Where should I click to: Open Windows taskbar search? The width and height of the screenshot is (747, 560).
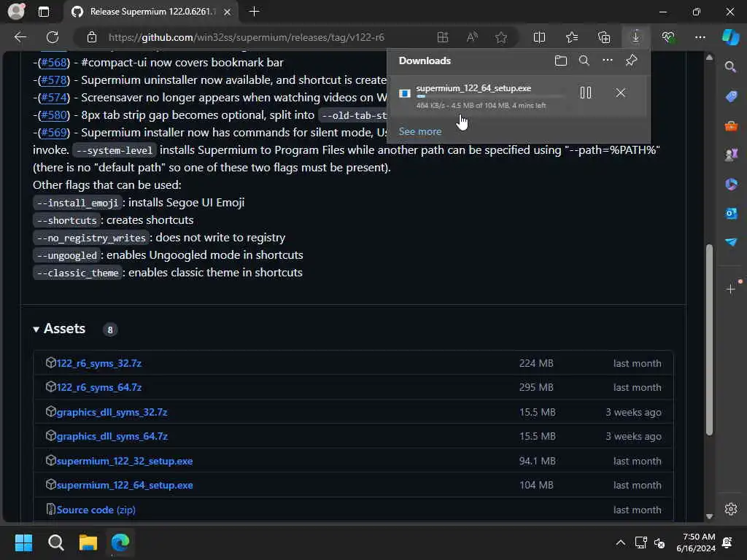(x=55, y=542)
